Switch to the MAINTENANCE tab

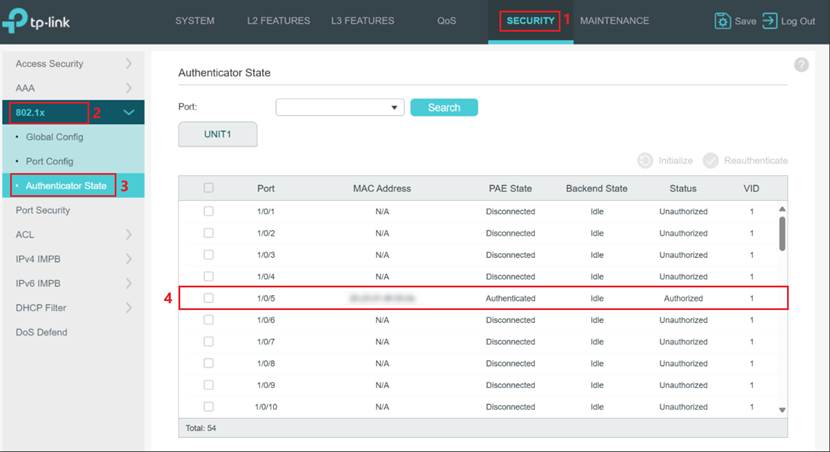614,21
